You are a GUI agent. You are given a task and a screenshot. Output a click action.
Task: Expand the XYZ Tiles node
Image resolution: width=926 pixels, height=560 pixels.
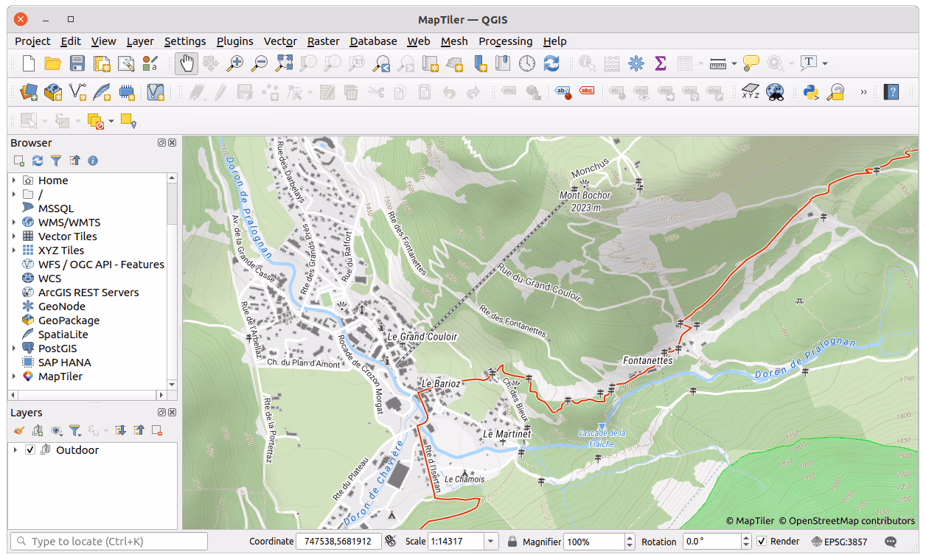14,251
